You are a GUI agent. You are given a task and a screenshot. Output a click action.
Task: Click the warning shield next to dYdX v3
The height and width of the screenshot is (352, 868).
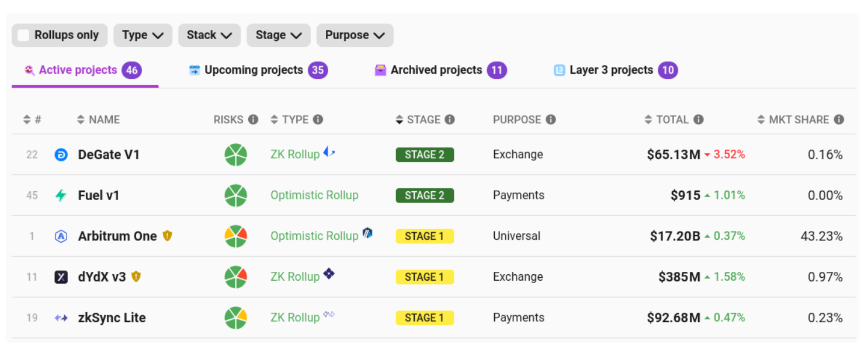[x=136, y=277]
